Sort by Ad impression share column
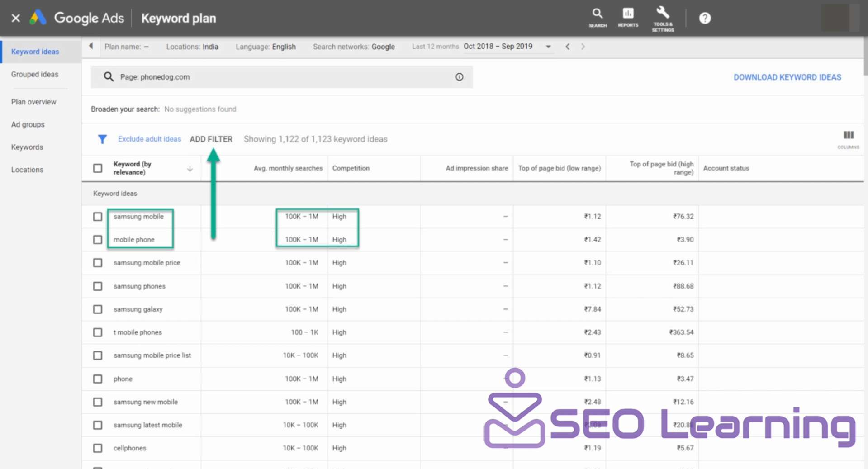The height and width of the screenshot is (469, 868). tap(477, 168)
